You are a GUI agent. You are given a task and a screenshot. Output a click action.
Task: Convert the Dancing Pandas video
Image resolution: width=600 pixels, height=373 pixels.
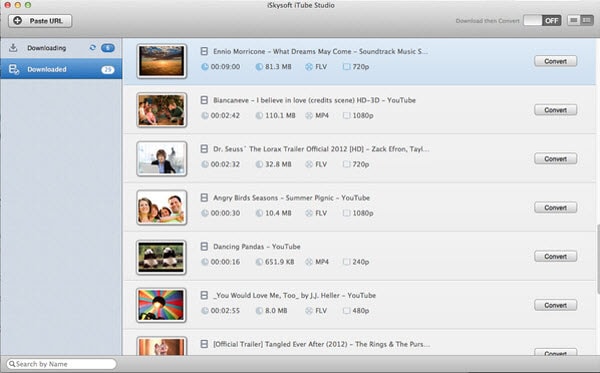[x=556, y=256]
